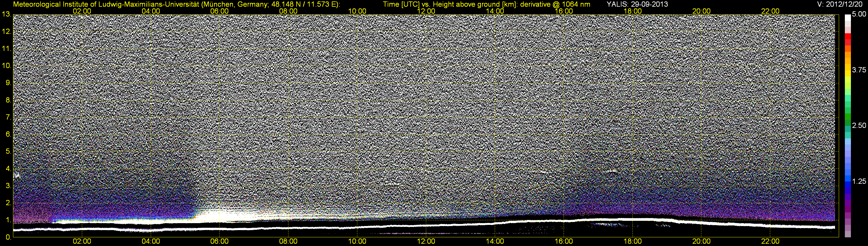Click the 10. km height axis label
Image resolution: width=868 pixels, height=246 pixels.
tap(6, 66)
